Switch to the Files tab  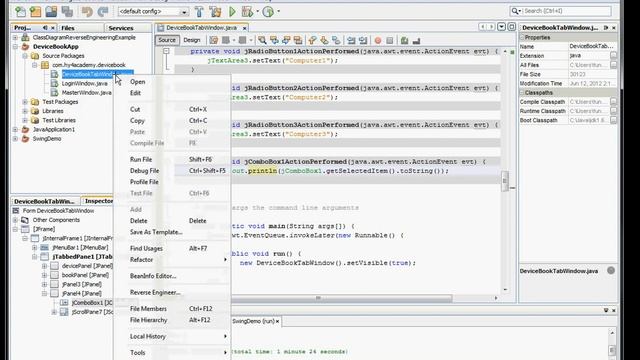tap(68, 28)
